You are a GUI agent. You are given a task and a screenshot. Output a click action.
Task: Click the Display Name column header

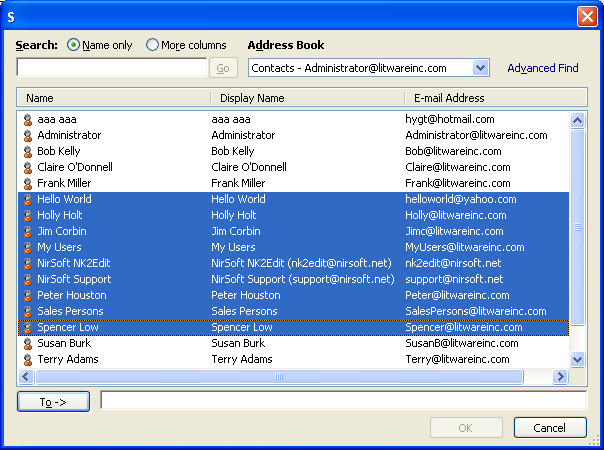click(307, 98)
